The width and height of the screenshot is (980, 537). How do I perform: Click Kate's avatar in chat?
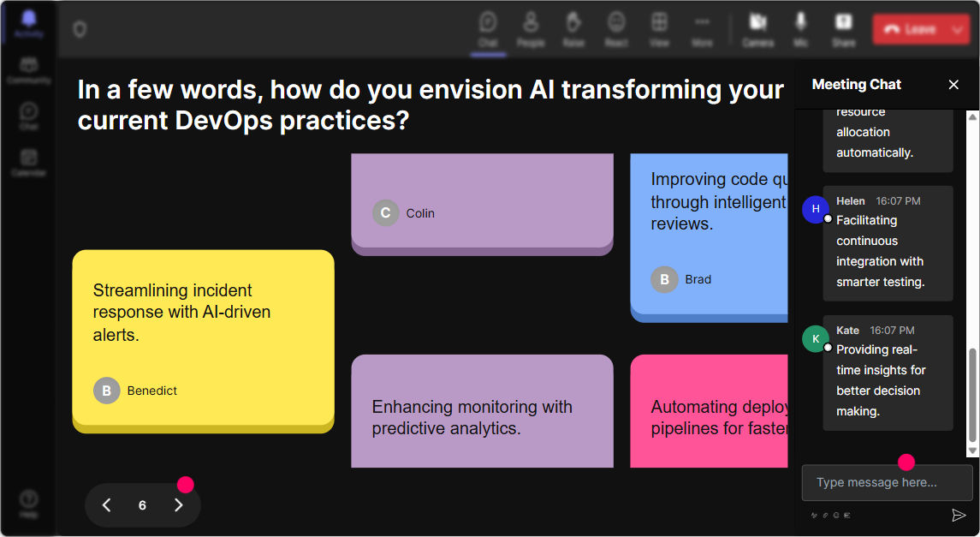click(x=816, y=339)
